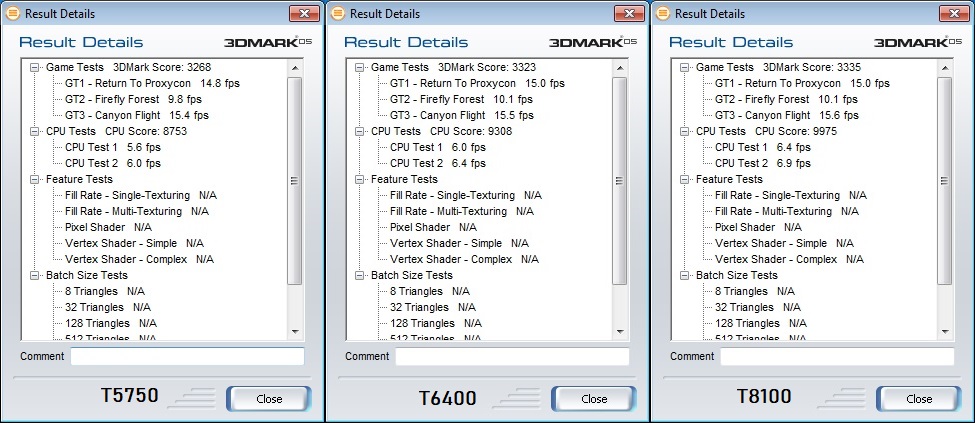Collapse Game Tests in the T6400 window
Image resolution: width=975 pixels, height=423 pixels.
[359, 67]
